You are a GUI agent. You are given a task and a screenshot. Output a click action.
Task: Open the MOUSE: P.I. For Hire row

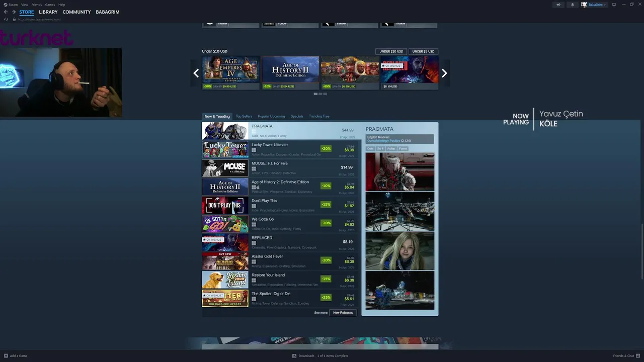click(x=280, y=168)
